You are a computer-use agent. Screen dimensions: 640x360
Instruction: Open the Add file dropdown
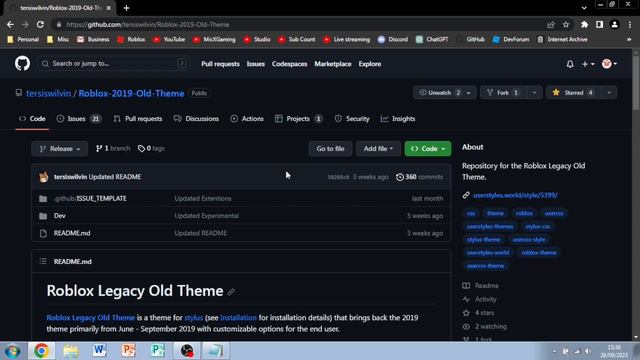point(378,149)
